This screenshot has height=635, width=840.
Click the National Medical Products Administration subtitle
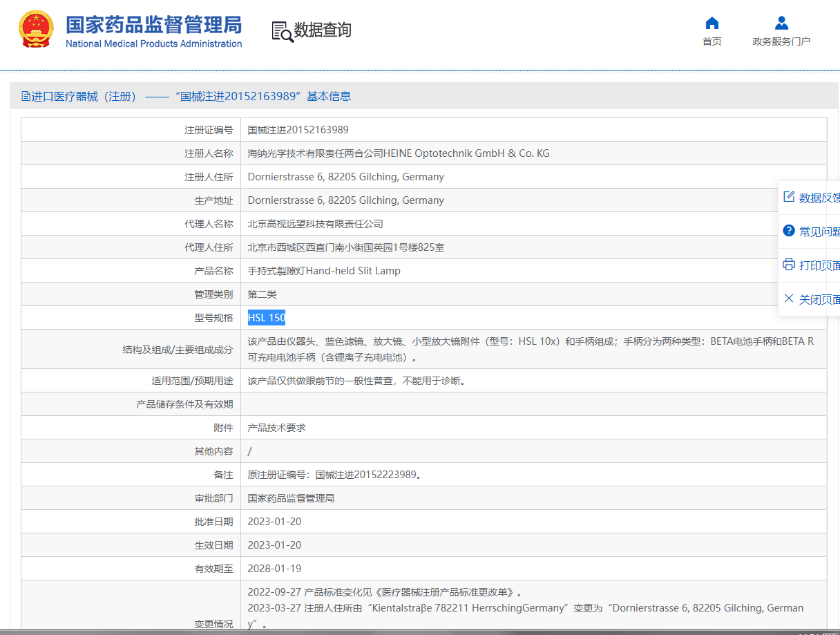[x=154, y=44]
